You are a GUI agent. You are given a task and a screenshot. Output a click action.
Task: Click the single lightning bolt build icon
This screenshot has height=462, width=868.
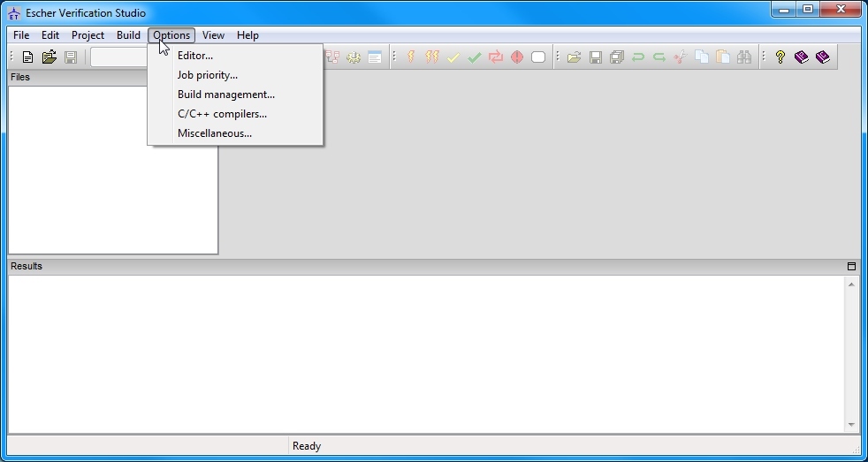411,57
